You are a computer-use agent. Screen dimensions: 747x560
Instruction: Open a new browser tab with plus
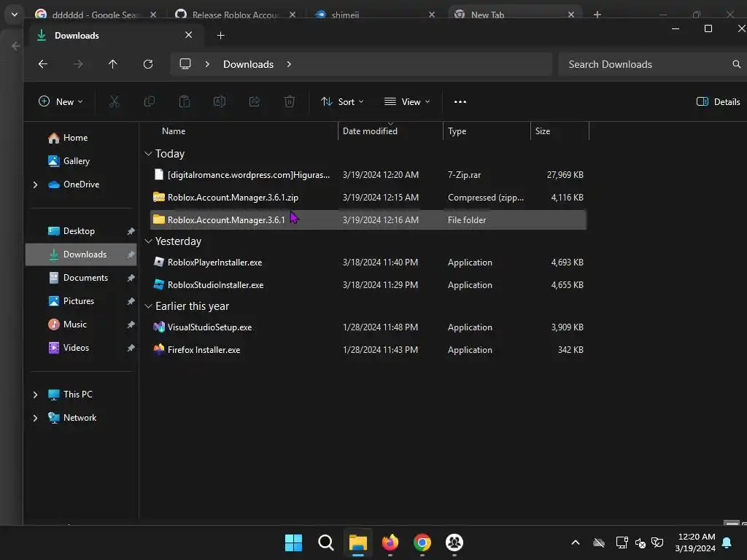click(x=597, y=15)
